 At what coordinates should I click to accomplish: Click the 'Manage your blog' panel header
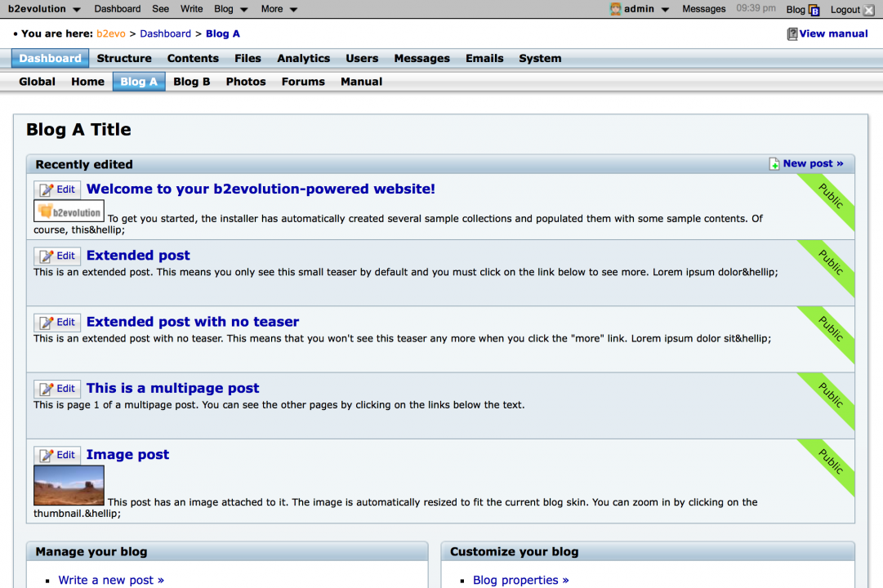227,551
